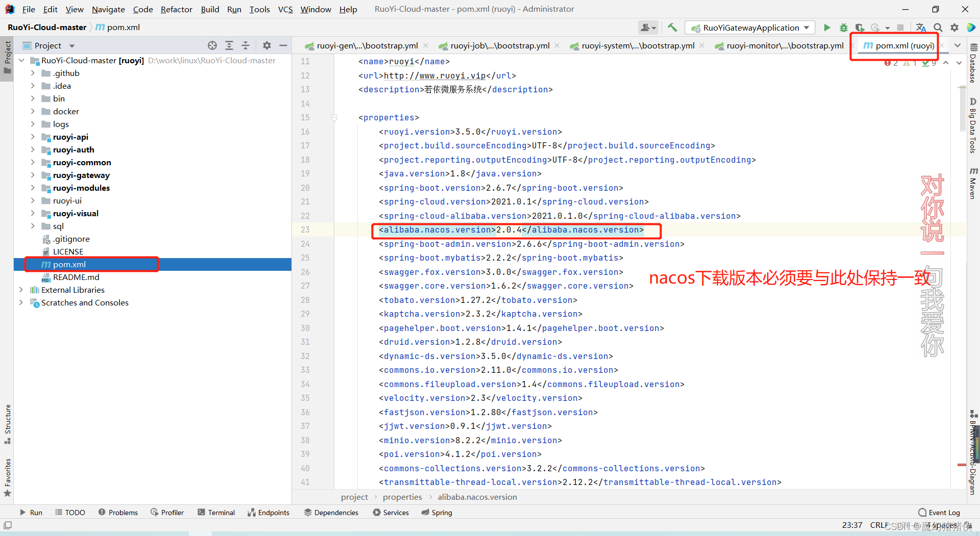Open the Services tool window

tap(391, 513)
